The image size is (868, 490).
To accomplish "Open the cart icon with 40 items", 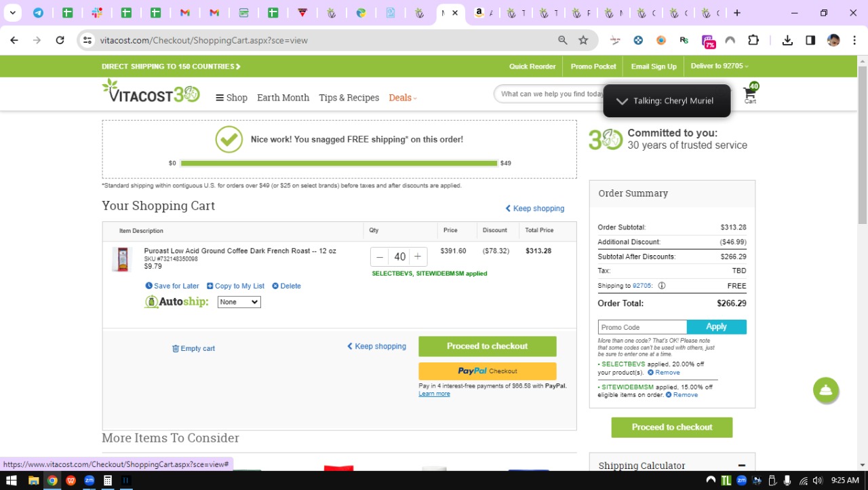I will [751, 94].
